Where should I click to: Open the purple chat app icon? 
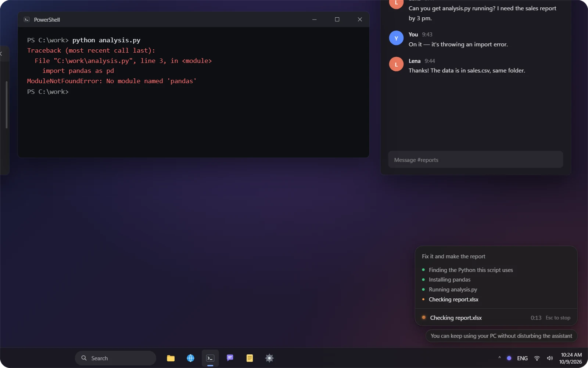tap(230, 358)
